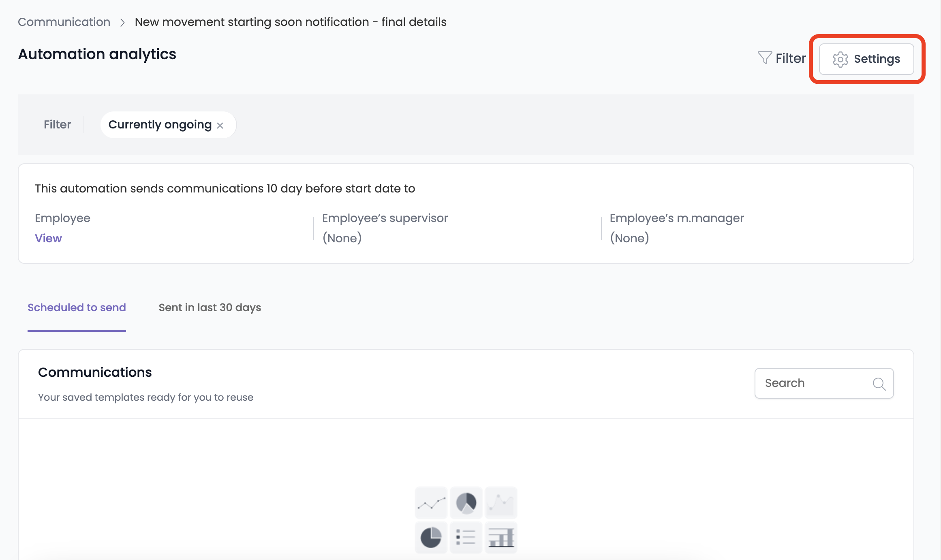Select the Automation analytics heading
941x560 pixels.
coord(97,54)
